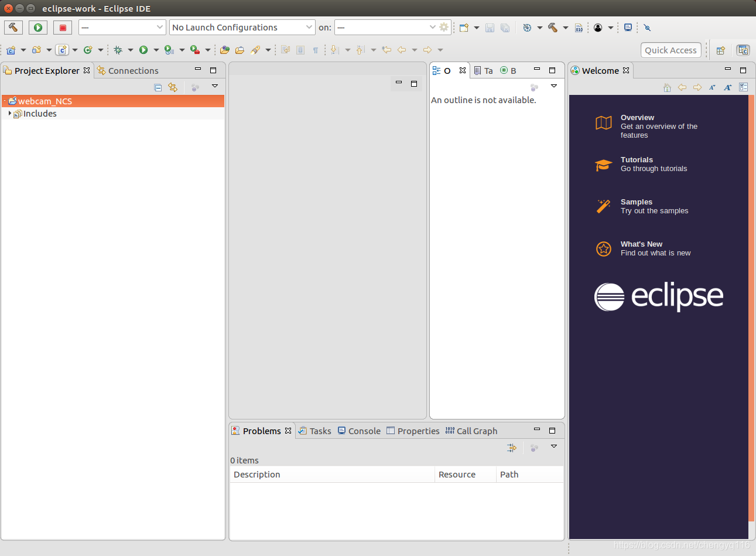Click the Open Element icon
This screenshot has width=756, height=556.
225,50
